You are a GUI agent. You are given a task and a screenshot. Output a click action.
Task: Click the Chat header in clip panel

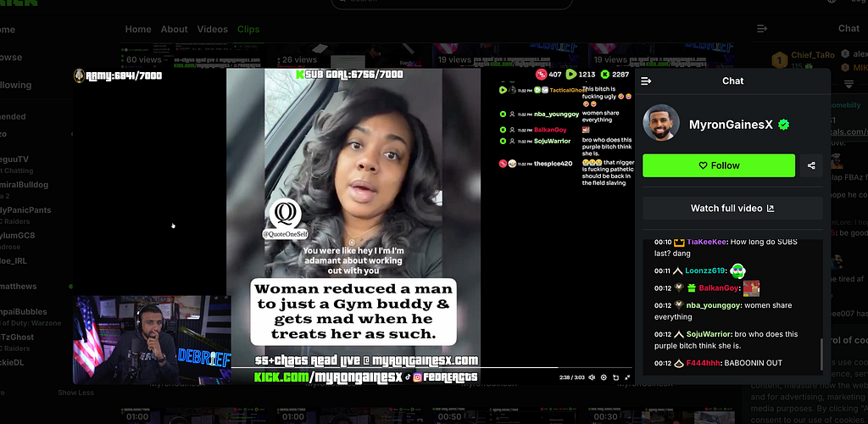pos(732,81)
